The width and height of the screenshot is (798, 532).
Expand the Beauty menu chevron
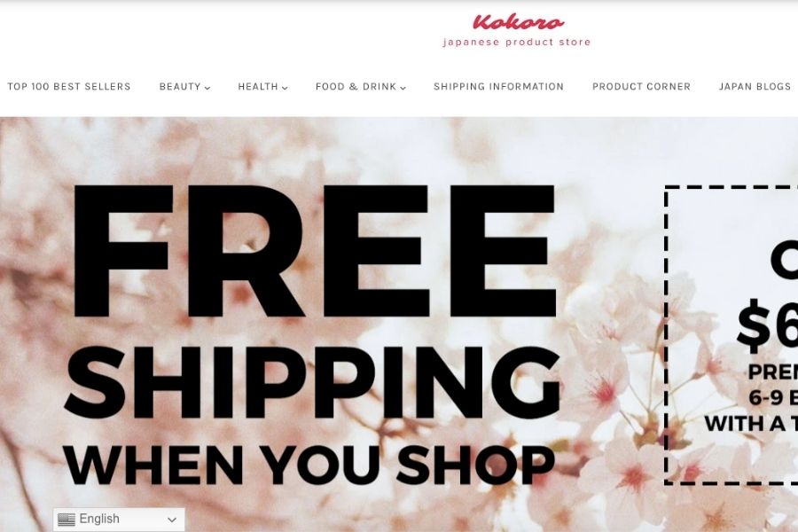tap(207, 88)
